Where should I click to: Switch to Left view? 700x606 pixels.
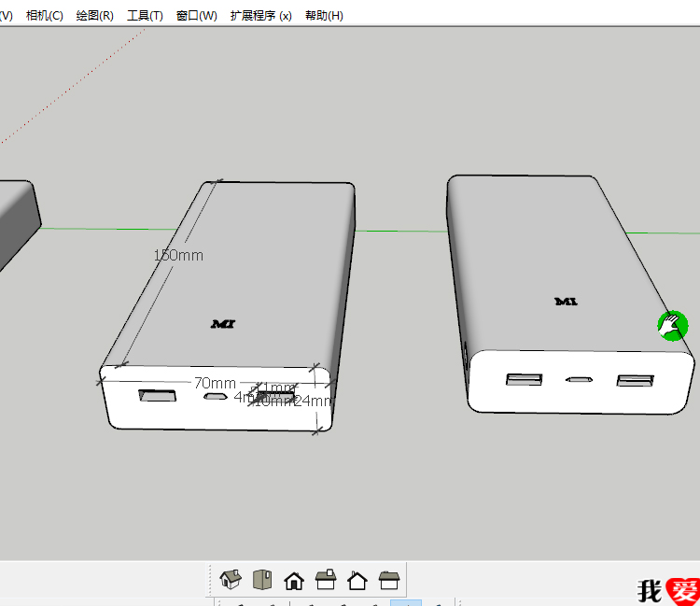tap(389, 580)
